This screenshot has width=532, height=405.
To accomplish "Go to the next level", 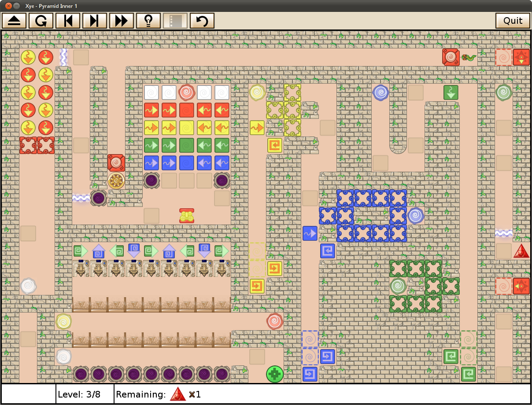I will (95, 21).
